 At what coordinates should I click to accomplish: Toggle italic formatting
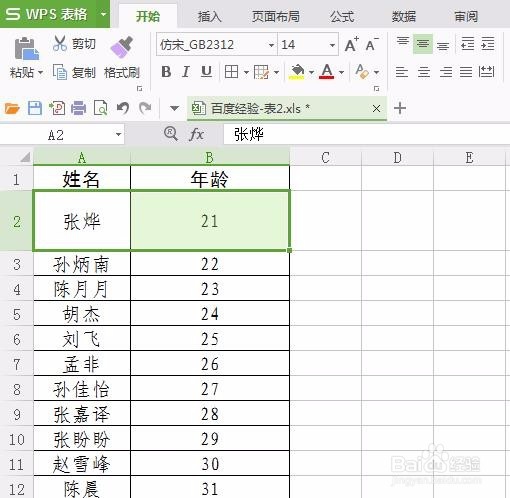point(186,72)
